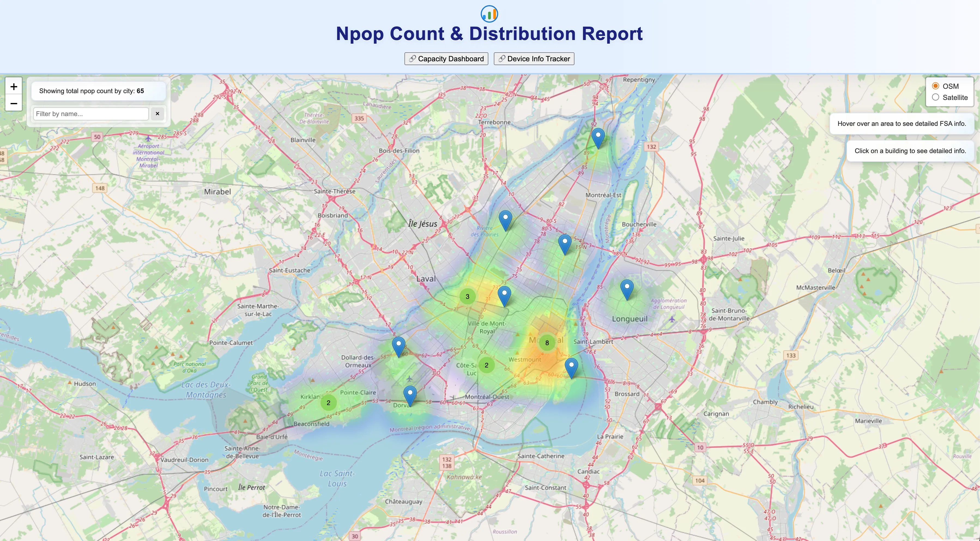Clear the name filter with X button
This screenshot has height=541, width=980.
158,114
